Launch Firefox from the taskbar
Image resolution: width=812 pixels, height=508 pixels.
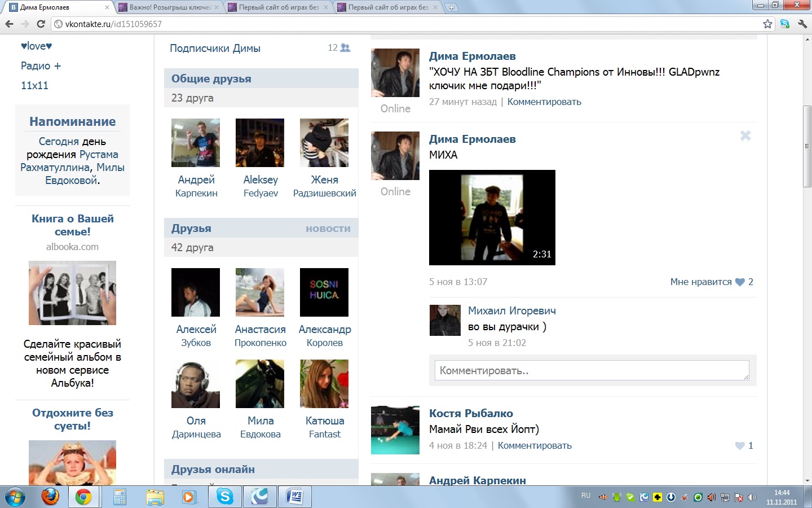click(x=50, y=497)
